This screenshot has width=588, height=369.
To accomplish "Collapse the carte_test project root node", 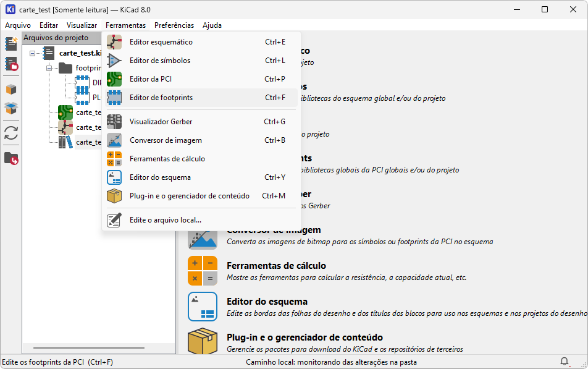I will [33, 54].
